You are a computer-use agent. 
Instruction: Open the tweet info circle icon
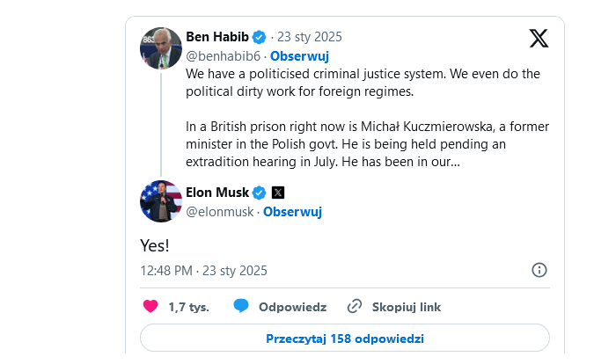point(539,270)
